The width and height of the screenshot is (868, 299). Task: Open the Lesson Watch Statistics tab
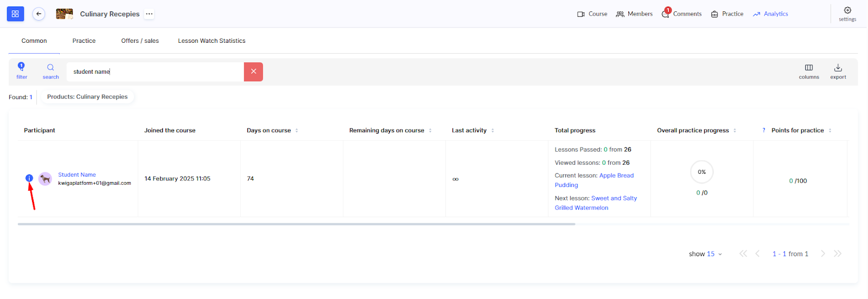coord(212,41)
